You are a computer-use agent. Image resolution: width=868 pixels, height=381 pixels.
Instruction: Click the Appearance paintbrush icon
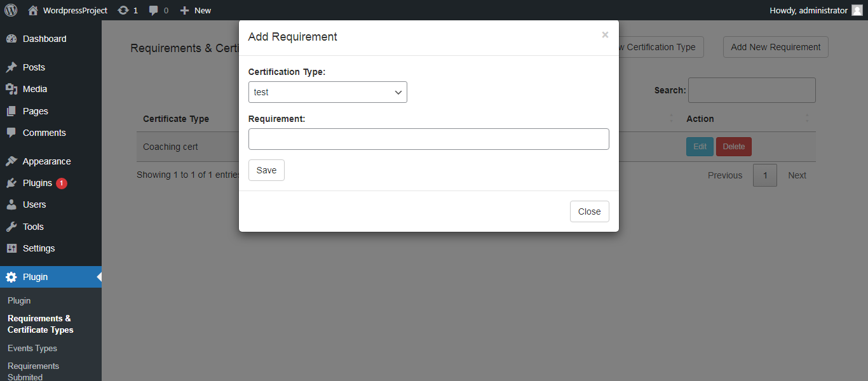(x=13, y=161)
